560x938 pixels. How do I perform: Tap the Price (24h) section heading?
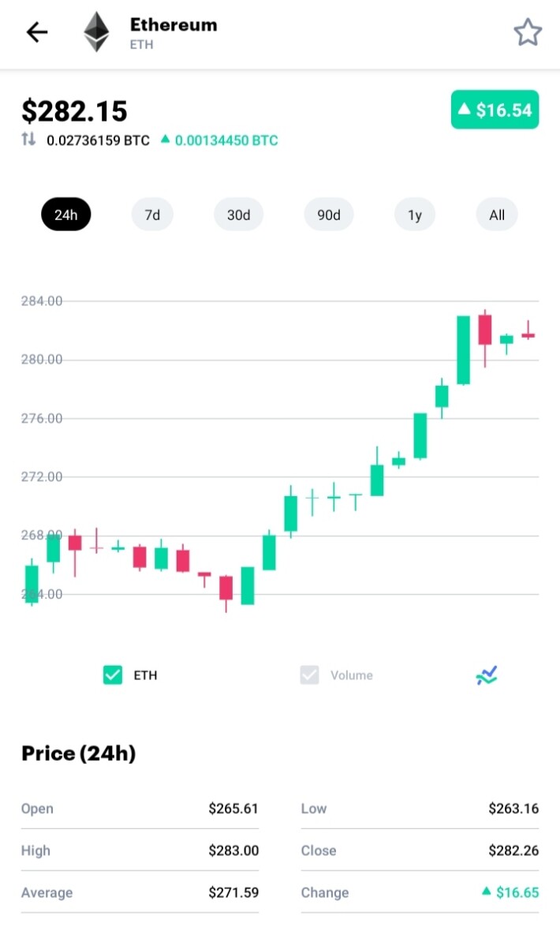tap(78, 753)
